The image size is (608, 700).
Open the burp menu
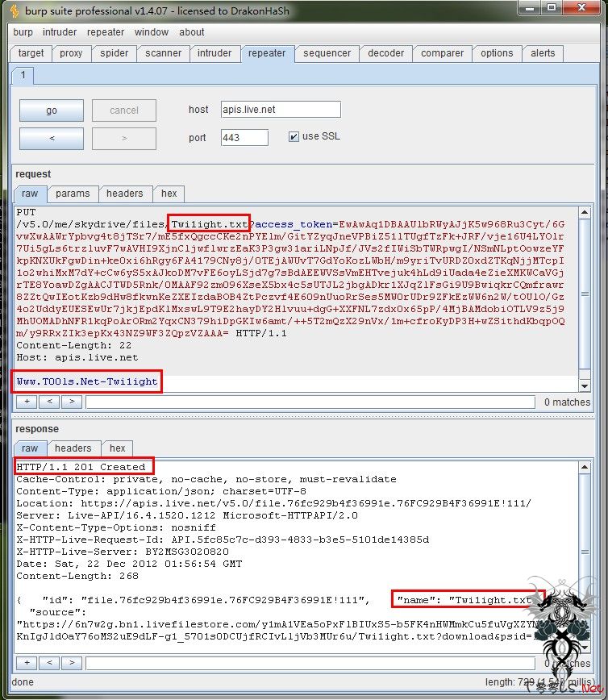23,32
